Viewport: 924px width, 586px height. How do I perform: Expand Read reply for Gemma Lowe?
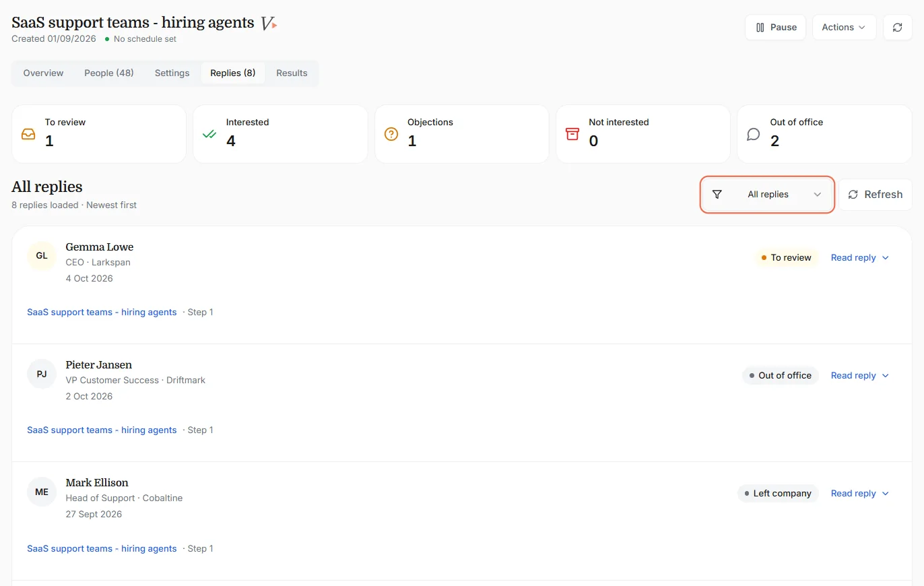pyautogui.click(x=860, y=258)
